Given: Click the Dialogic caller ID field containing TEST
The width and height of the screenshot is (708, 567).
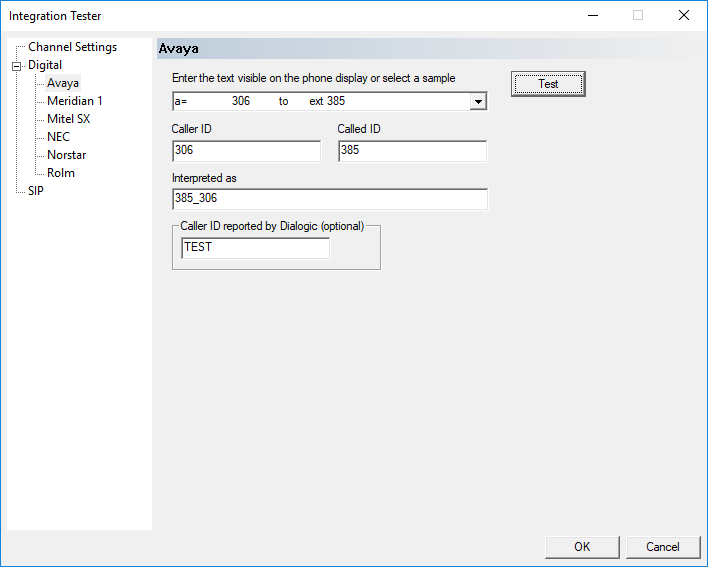Looking at the screenshot, I should click(255, 247).
